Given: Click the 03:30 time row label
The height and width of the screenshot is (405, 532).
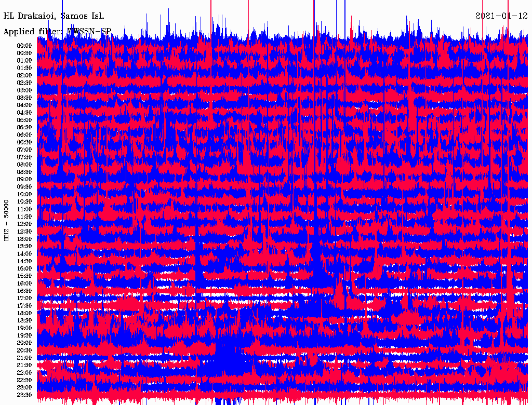Looking at the screenshot, I should pyautogui.click(x=24, y=98).
